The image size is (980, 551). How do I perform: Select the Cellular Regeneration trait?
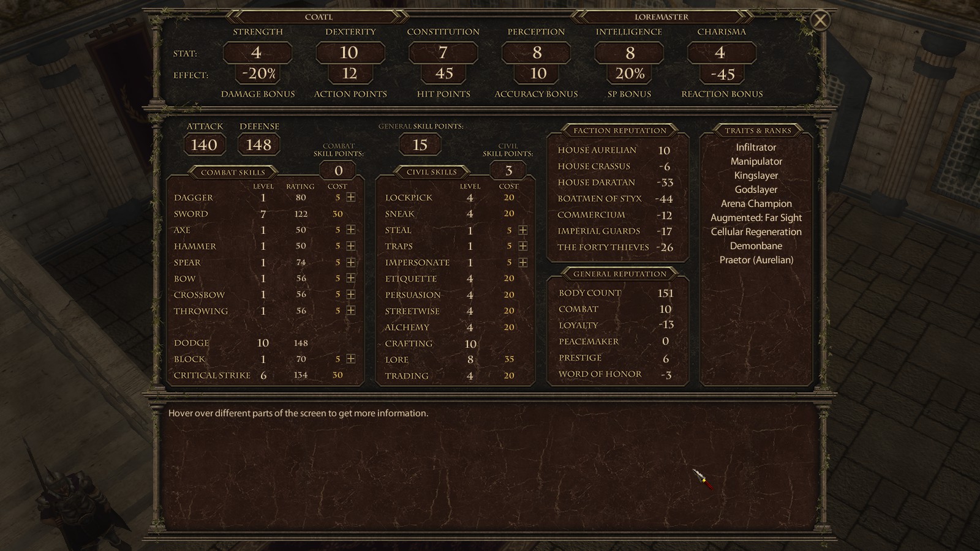coord(756,232)
